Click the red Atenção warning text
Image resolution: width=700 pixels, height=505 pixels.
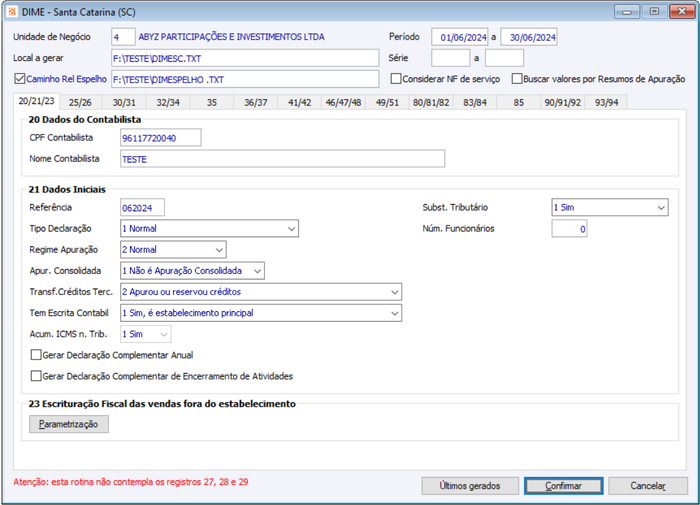pos(131,482)
